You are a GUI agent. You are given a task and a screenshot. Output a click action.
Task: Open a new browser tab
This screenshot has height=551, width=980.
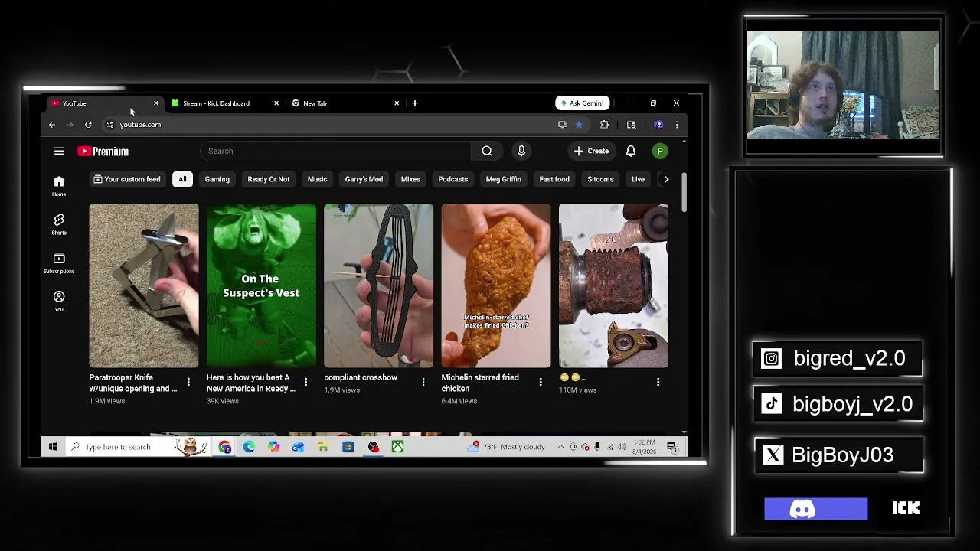click(x=415, y=103)
